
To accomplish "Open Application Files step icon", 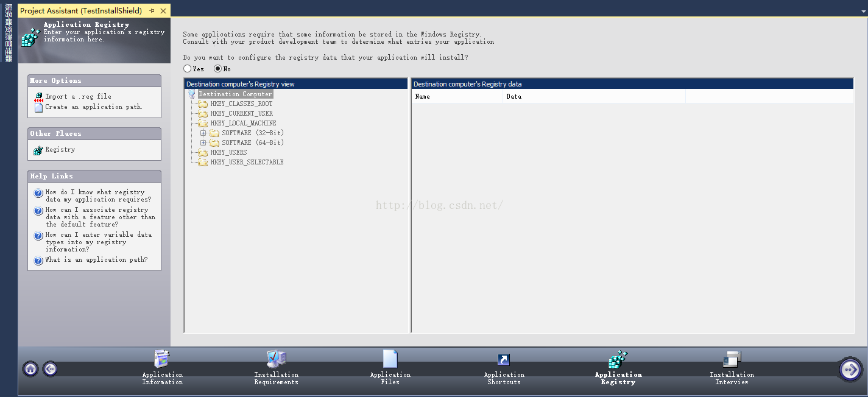I will pyautogui.click(x=390, y=359).
